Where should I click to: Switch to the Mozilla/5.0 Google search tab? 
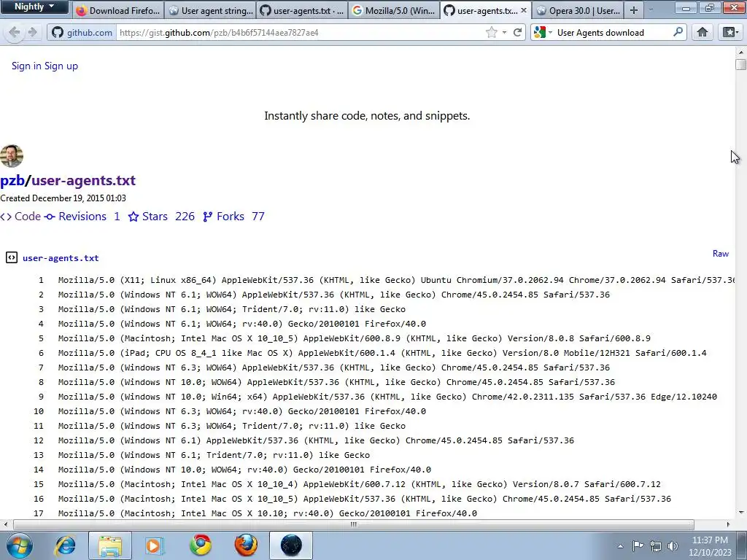(394, 10)
